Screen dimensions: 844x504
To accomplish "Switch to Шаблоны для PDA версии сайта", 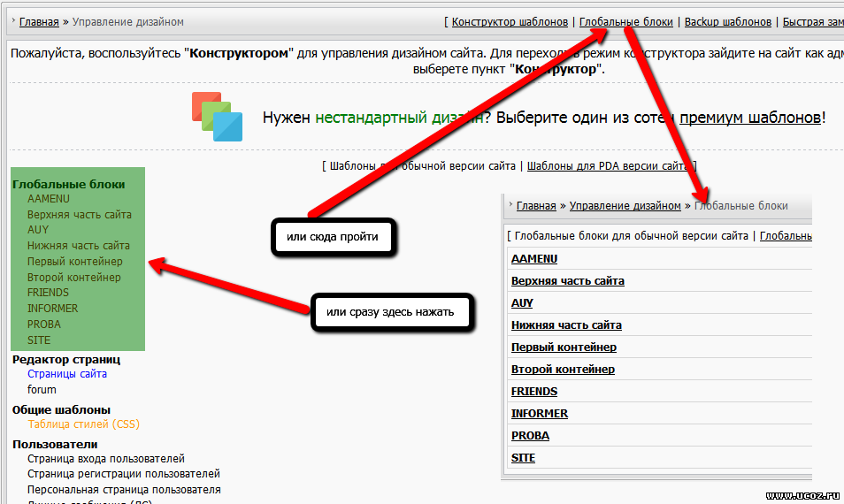I will point(610,165).
